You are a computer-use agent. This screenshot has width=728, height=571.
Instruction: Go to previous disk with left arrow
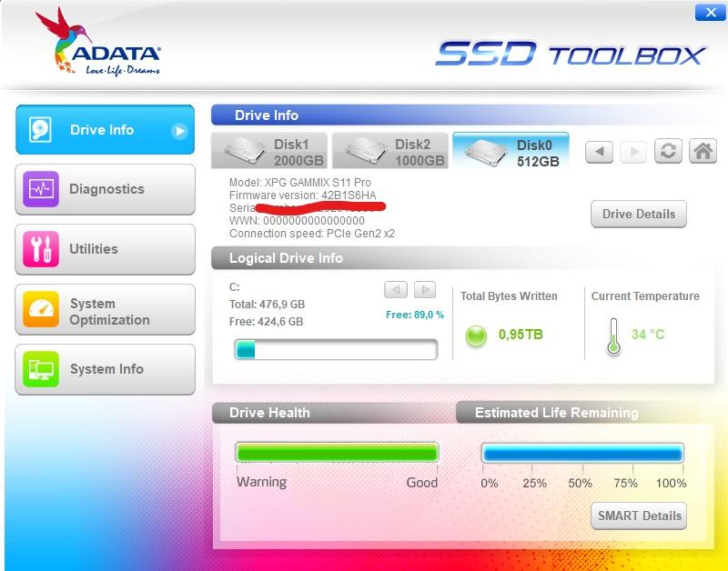599,151
